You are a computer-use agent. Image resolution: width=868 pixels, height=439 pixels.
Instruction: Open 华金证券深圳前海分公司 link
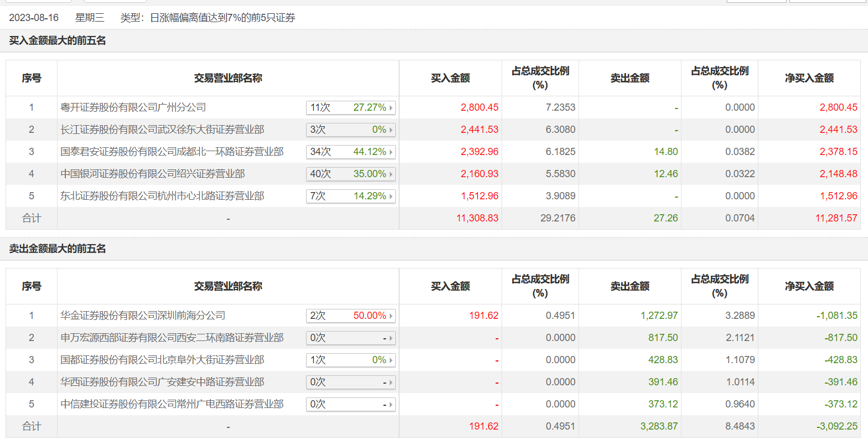143,316
